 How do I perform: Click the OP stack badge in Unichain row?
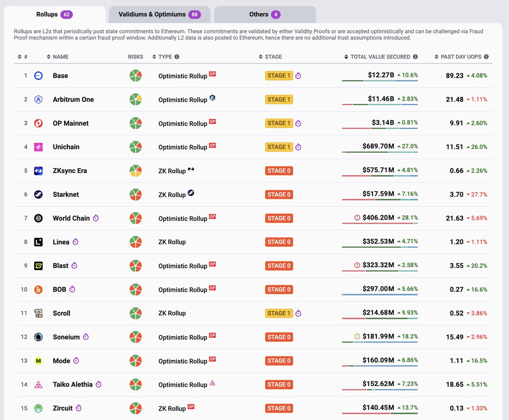pyautogui.click(x=213, y=145)
